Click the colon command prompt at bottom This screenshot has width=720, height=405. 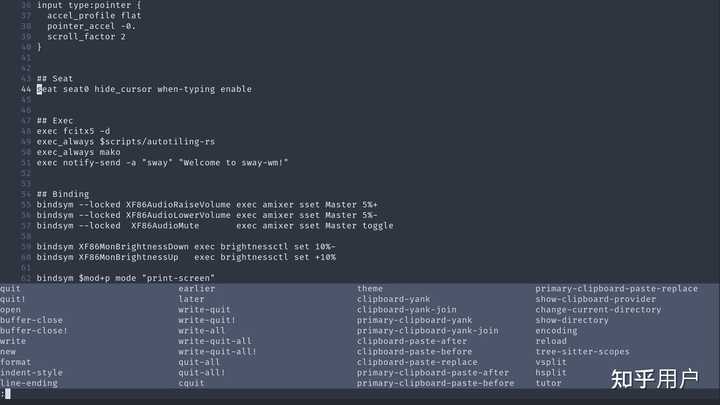click(5, 395)
